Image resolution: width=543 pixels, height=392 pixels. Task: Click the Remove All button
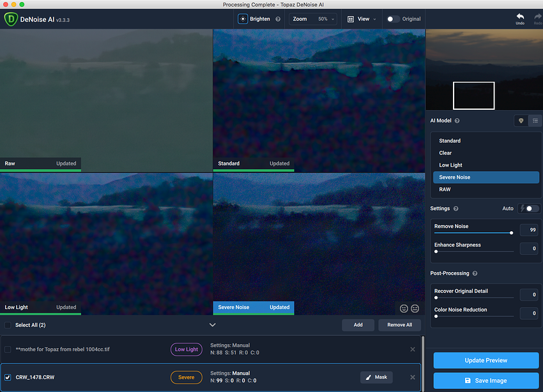(400, 325)
